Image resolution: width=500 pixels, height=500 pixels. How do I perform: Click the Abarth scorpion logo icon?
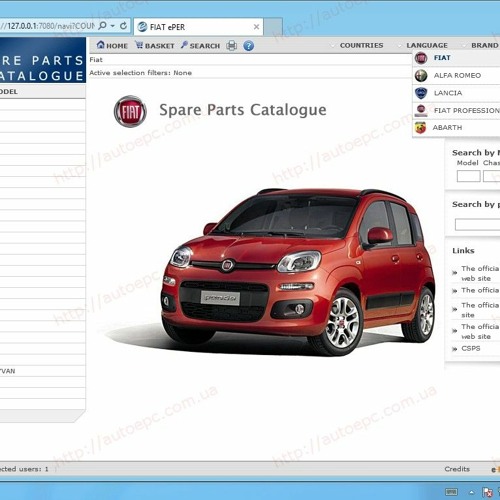421,128
